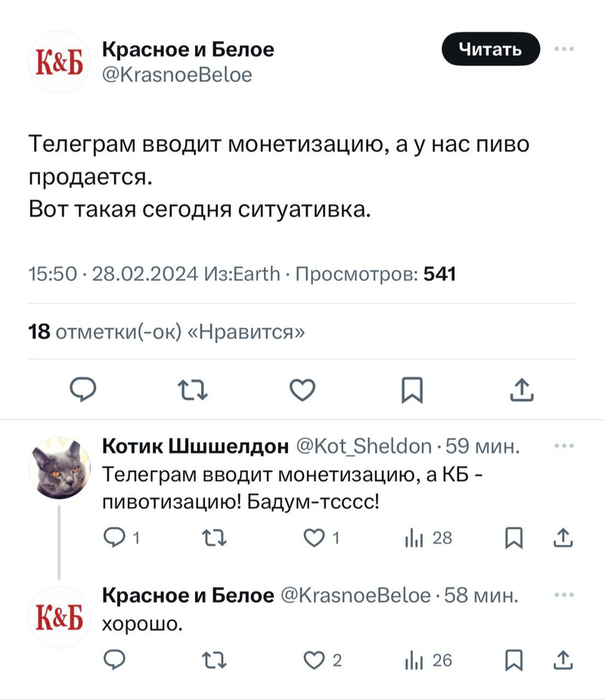Like the "хорошо." reply

[x=313, y=660]
